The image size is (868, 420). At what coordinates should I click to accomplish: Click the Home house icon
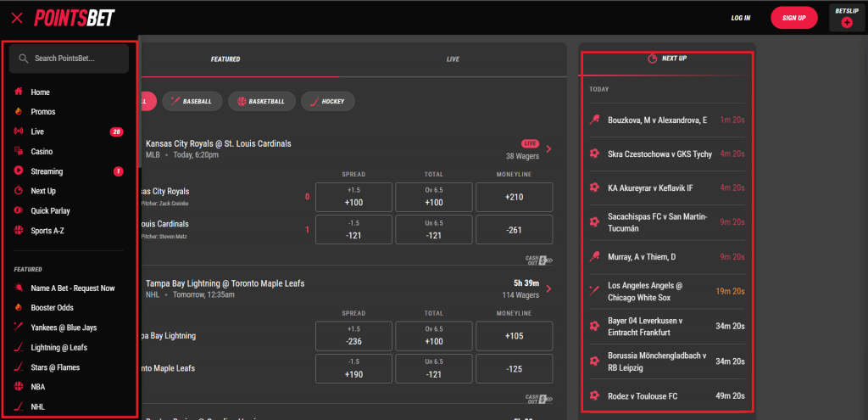pyautogui.click(x=19, y=92)
